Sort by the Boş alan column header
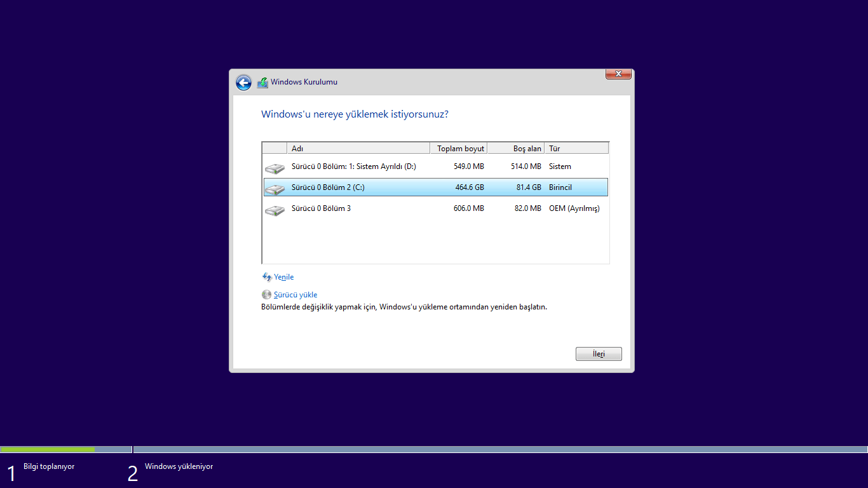This screenshot has width=868, height=488. [x=516, y=148]
